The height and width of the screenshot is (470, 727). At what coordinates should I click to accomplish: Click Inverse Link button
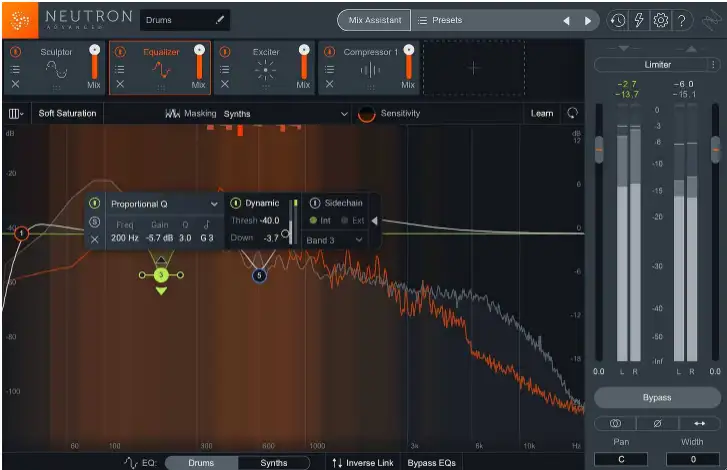pyautogui.click(x=363, y=463)
